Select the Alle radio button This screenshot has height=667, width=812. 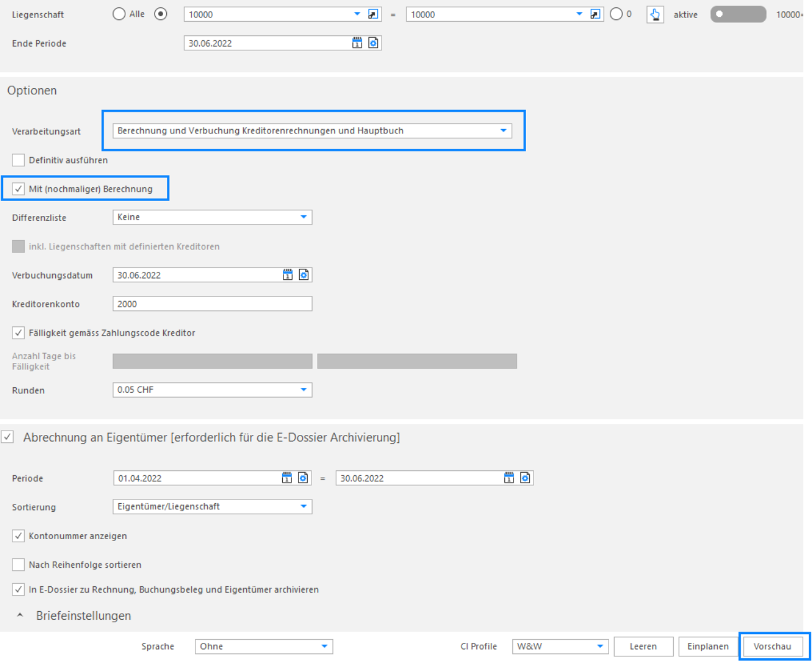click(x=119, y=14)
